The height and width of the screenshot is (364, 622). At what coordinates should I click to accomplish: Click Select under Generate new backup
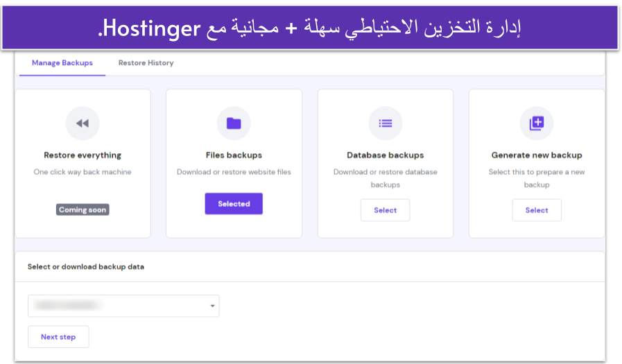coord(537,210)
